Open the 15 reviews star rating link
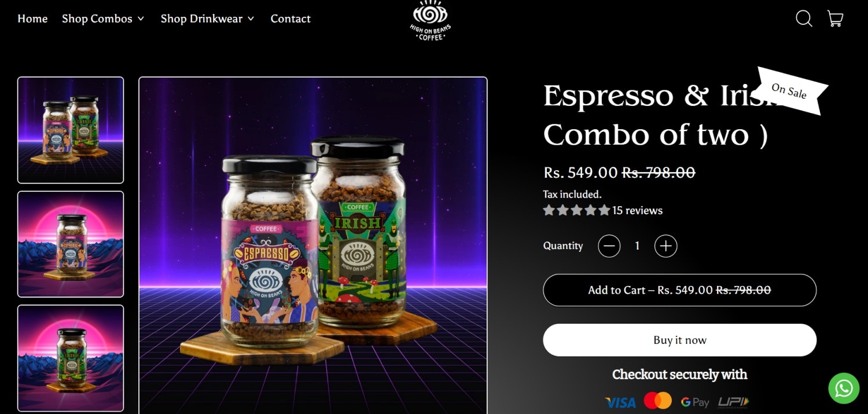Image resolution: width=868 pixels, height=414 pixels. coord(602,210)
